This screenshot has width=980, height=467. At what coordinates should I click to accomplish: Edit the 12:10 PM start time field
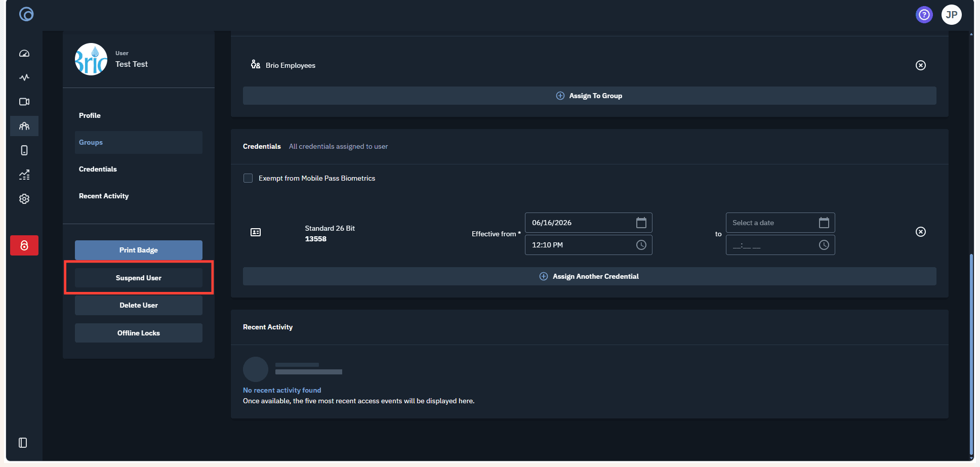click(x=589, y=245)
